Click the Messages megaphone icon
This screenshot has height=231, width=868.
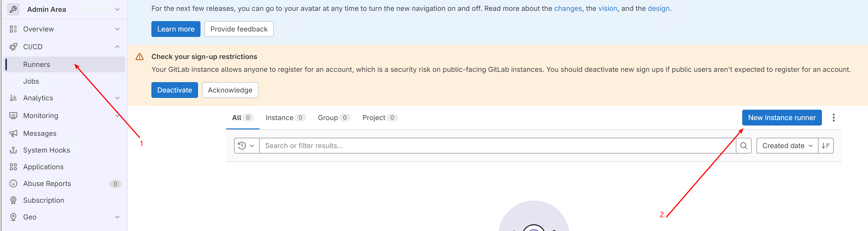click(13, 134)
